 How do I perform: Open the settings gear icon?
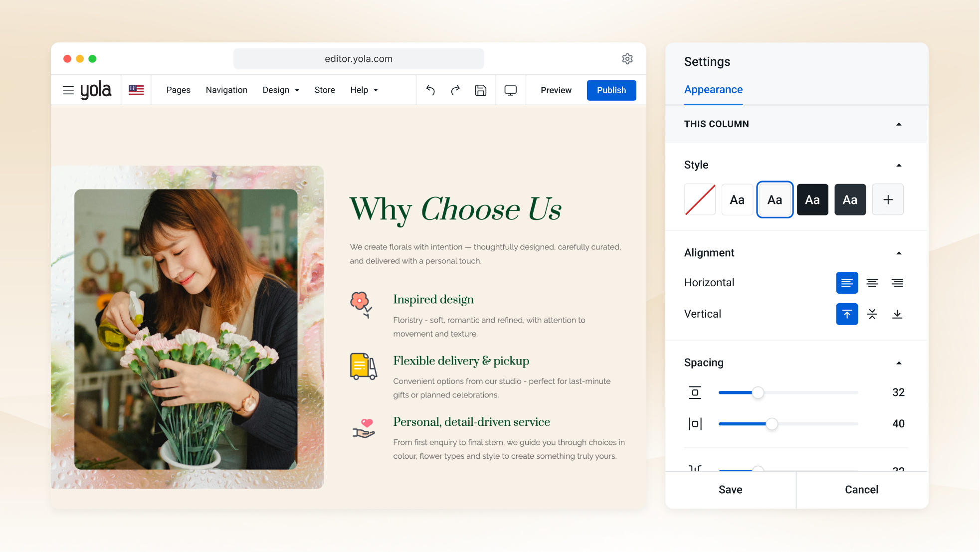627,59
